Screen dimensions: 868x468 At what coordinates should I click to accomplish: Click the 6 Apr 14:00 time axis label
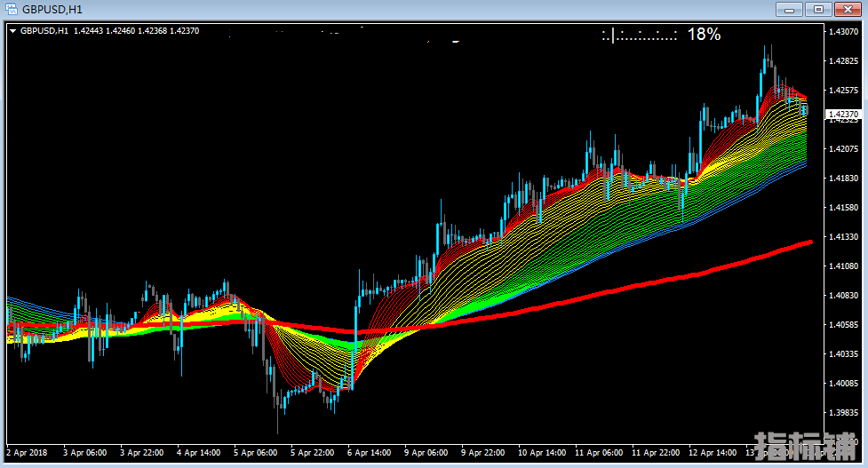pyautogui.click(x=370, y=452)
